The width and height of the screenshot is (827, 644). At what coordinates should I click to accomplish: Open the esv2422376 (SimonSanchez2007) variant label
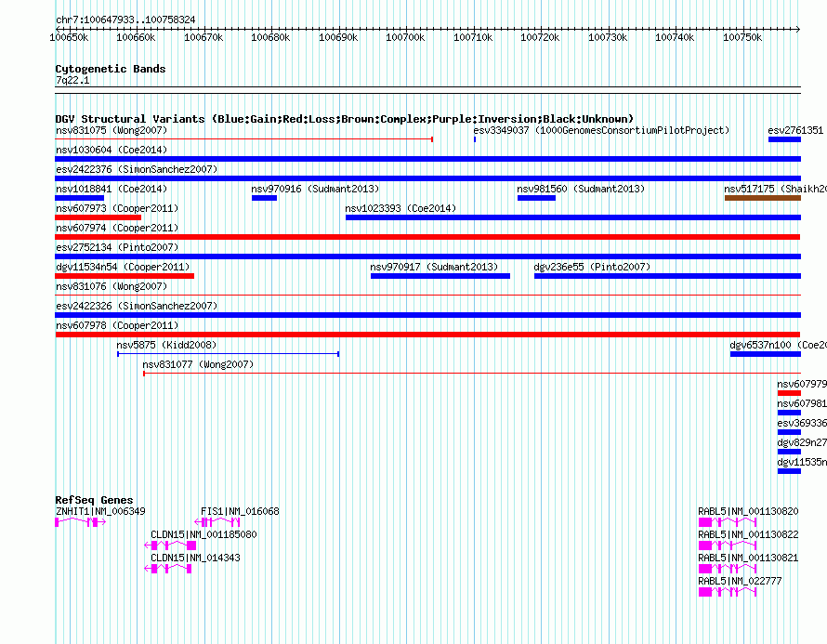tap(137, 169)
